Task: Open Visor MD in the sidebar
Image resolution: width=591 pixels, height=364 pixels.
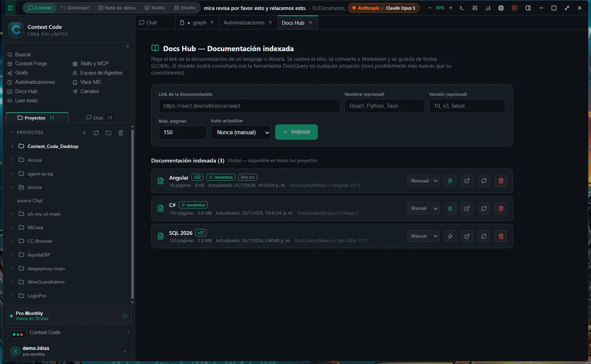Action: coord(87,82)
